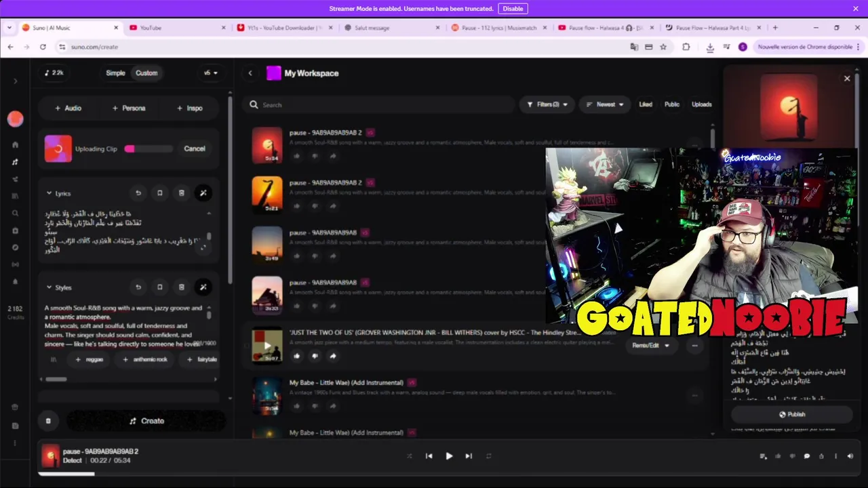Close the song details panel
Image resolution: width=868 pixels, height=488 pixels.
847,79
